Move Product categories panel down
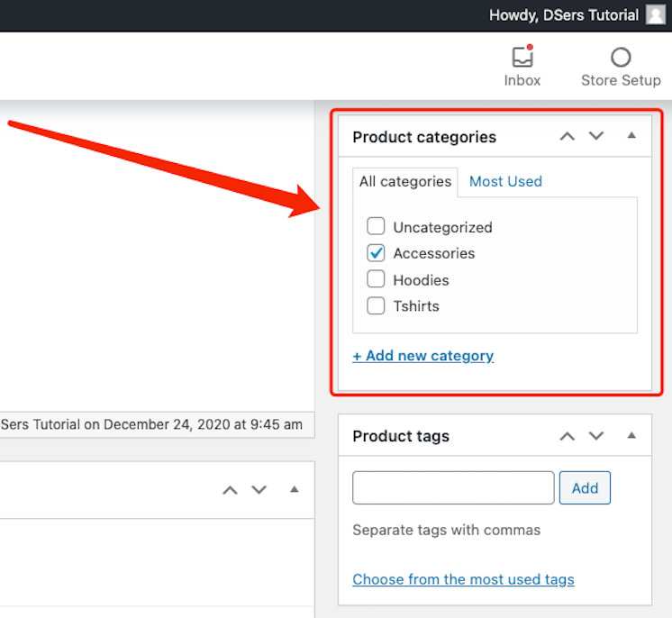This screenshot has height=618, width=672. point(596,136)
